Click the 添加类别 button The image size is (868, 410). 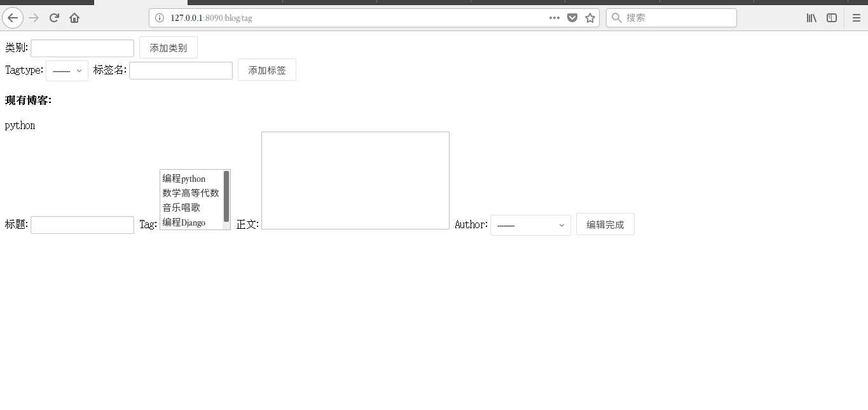pyautogui.click(x=169, y=48)
